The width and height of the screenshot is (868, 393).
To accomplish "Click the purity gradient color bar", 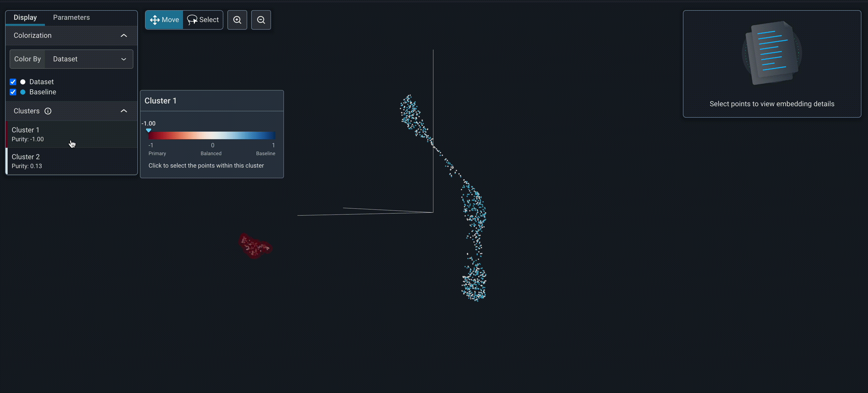I will [x=212, y=135].
